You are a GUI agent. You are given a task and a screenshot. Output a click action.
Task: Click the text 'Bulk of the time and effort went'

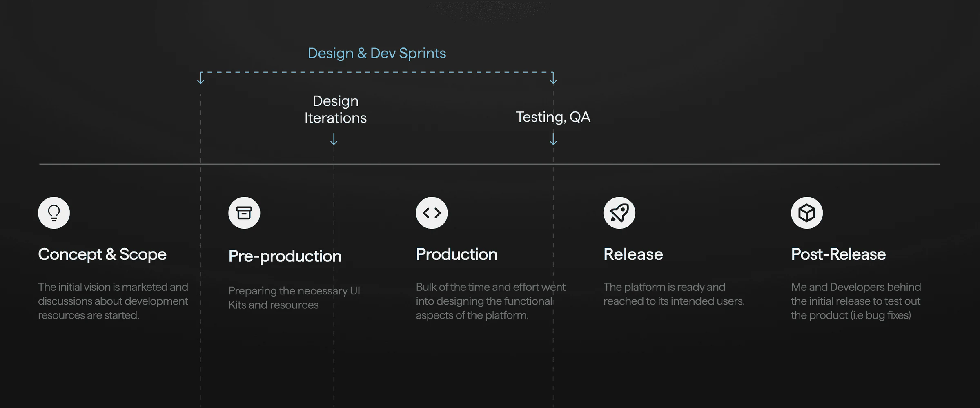(x=491, y=287)
